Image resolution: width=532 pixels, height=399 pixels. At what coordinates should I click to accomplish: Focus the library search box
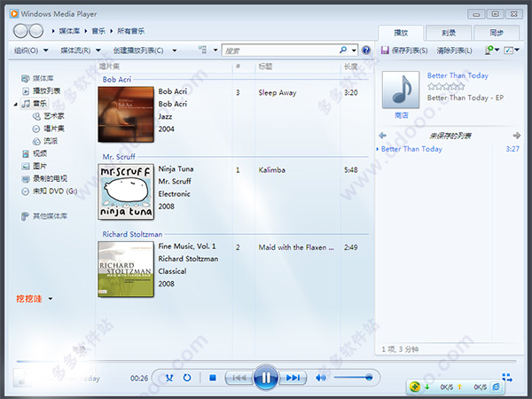point(280,51)
